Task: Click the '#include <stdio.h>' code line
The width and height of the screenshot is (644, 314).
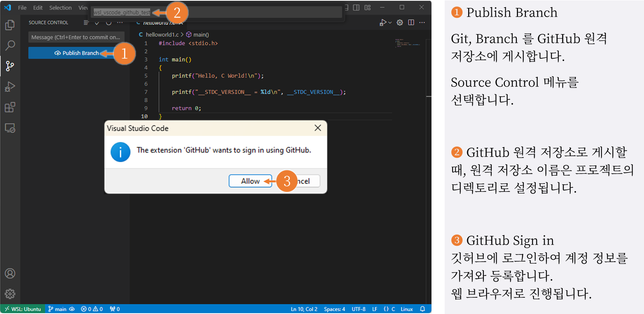Action: pos(188,43)
